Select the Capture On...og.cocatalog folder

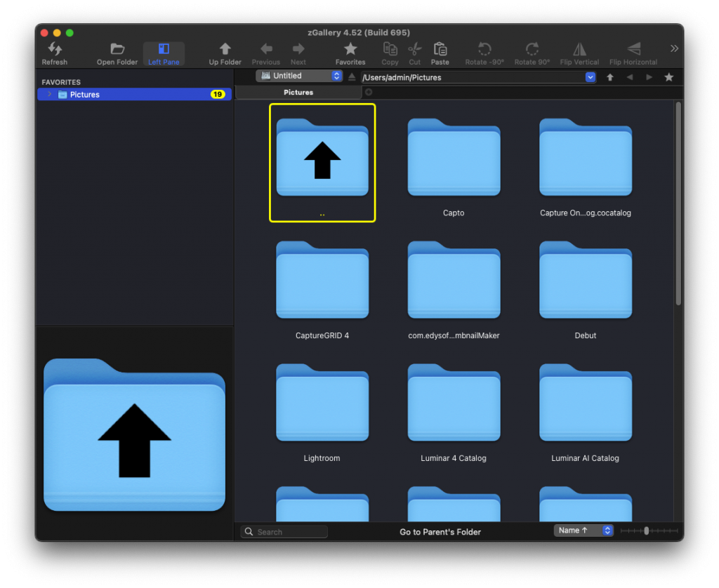coord(586,157)
